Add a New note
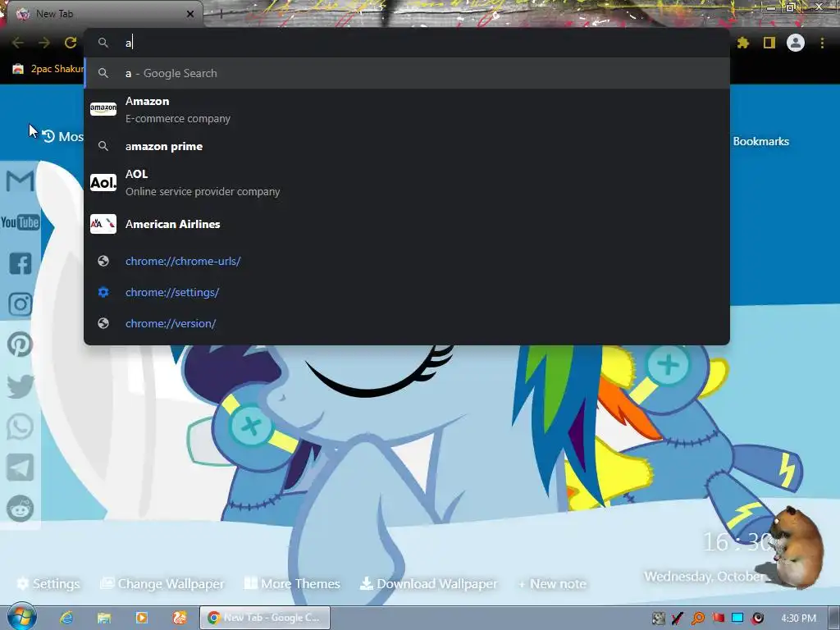 click(552, 583)
